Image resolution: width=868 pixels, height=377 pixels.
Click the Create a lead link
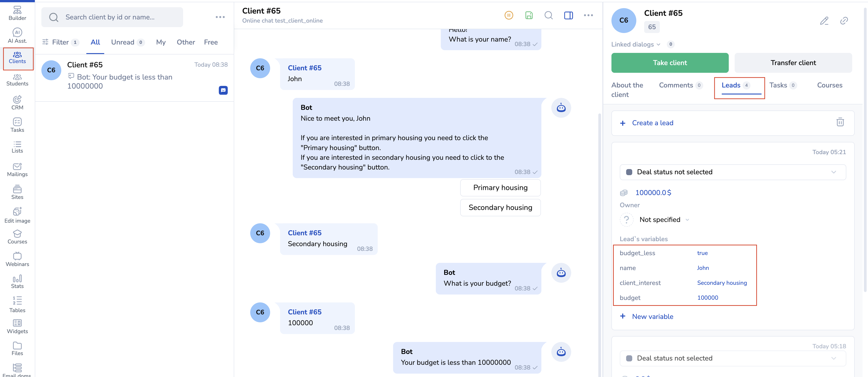point(652,123)
